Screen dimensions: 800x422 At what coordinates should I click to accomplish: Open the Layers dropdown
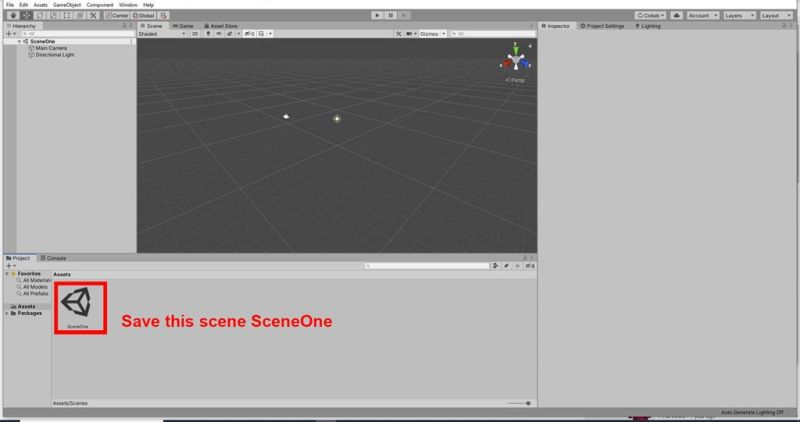tap(739, 15)
